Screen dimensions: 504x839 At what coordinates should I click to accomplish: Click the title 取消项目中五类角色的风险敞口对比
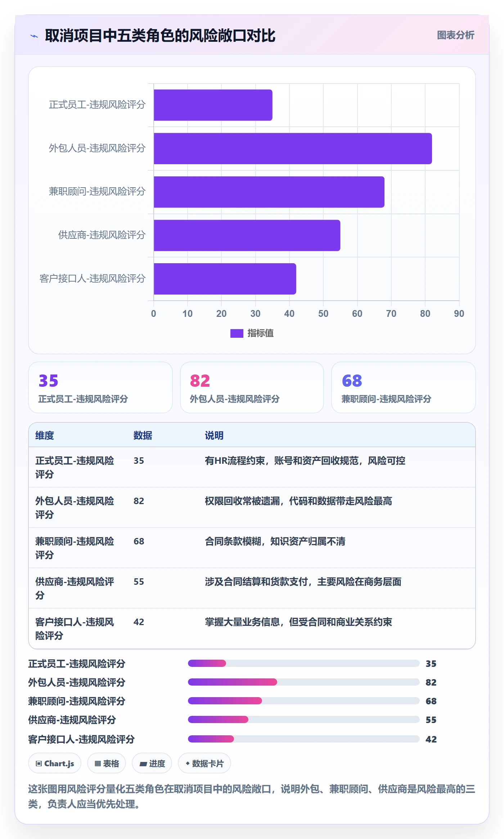pyautogui.click(x=160, y=36)
